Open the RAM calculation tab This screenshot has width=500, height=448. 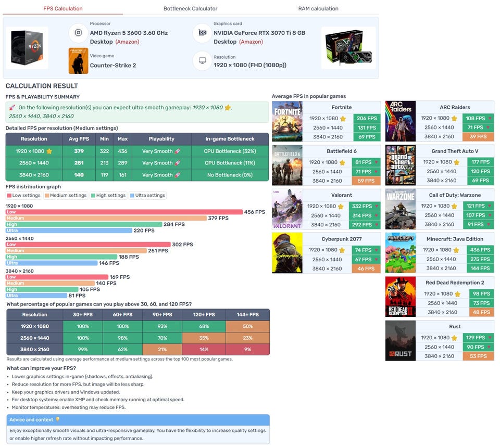318,9
